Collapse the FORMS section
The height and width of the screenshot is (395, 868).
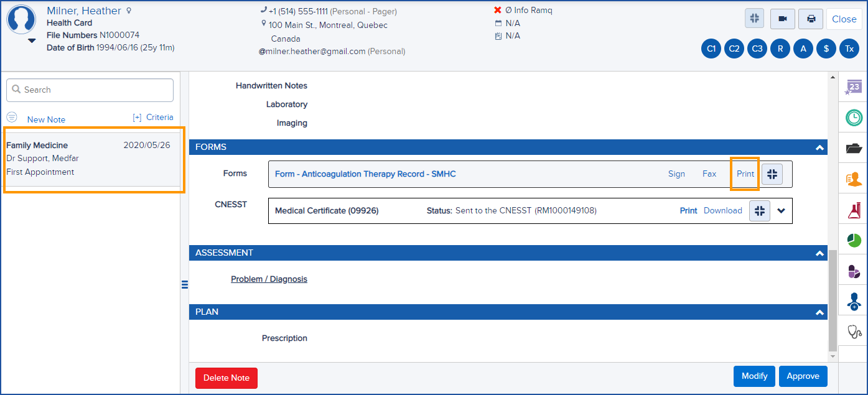point(820,147)
